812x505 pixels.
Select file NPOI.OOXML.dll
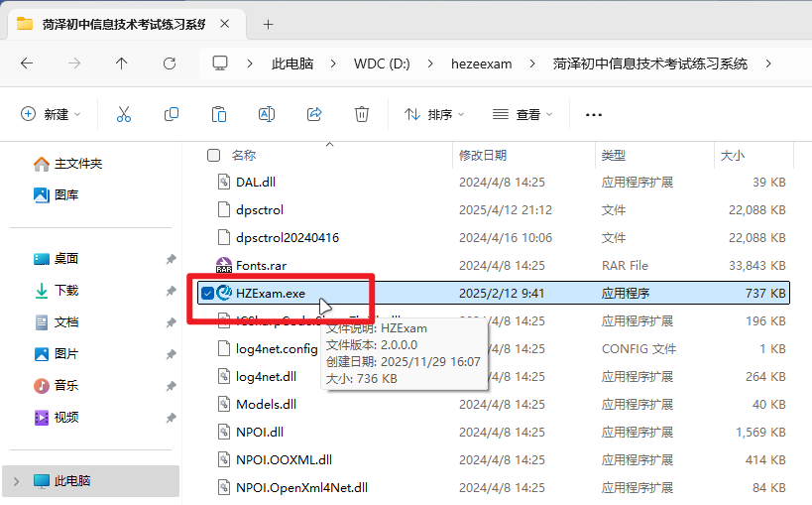pos(284,460)
